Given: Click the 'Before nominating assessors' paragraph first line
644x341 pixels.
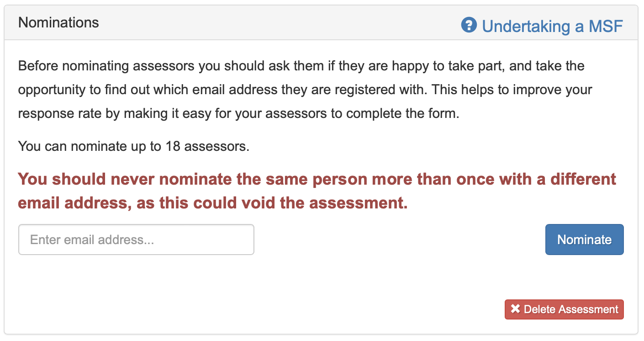Looking at the screenshot, I should click(x=301, y=66).
